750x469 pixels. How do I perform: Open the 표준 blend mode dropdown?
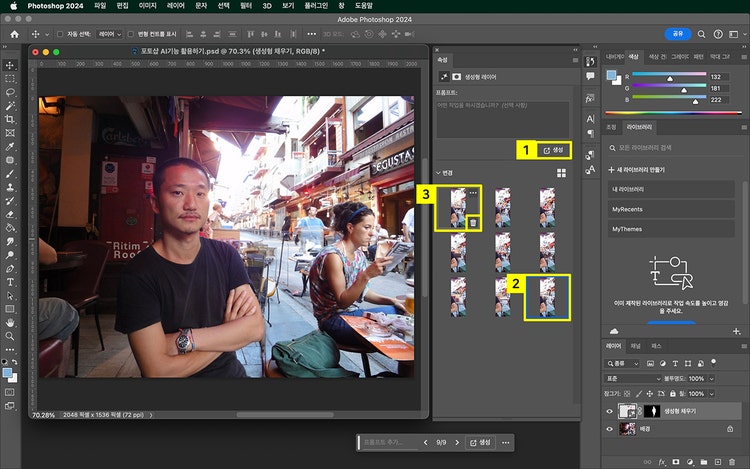(630, 379)
